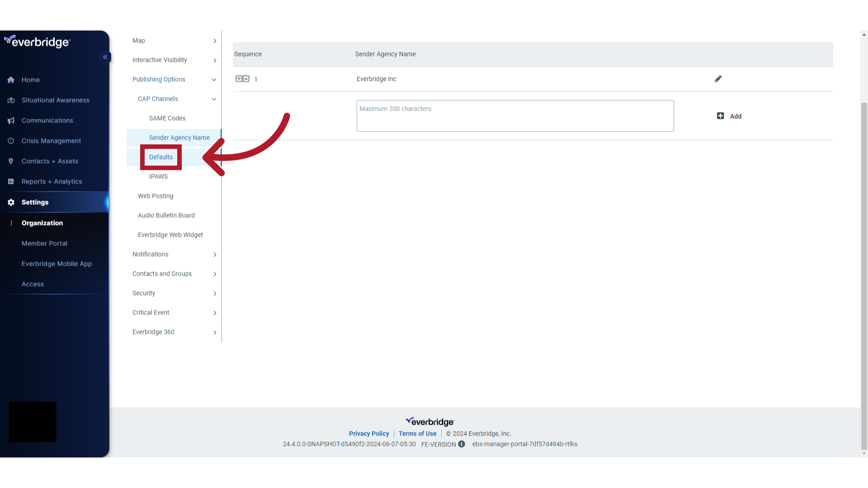Select Member Portal under Settings

point(44,243)
